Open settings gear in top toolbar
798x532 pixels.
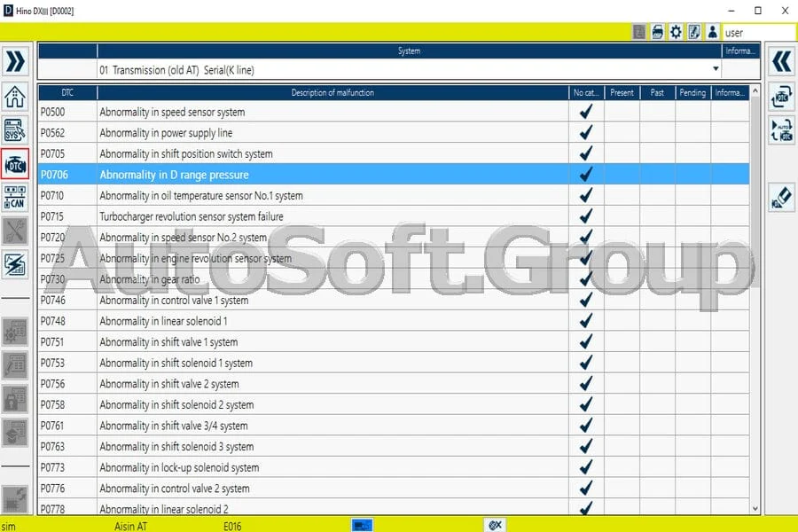[x=676, y=32]
